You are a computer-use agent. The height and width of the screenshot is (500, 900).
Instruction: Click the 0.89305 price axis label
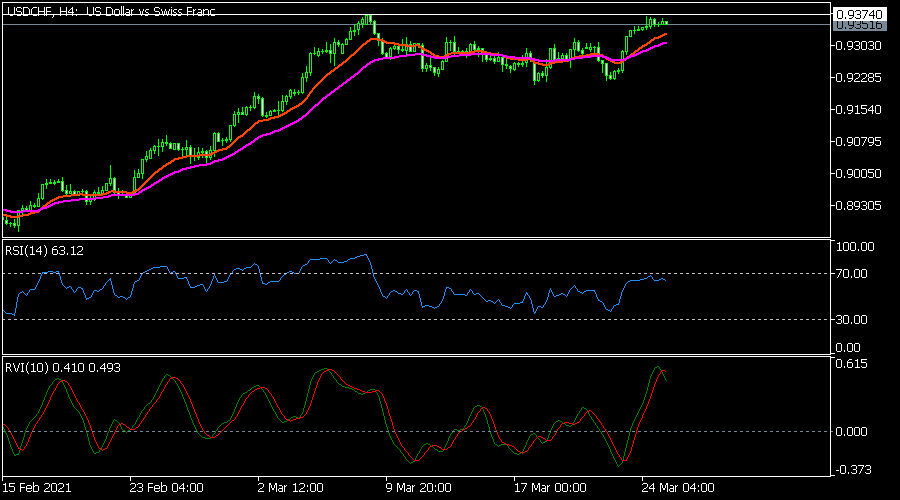point(859,206)
